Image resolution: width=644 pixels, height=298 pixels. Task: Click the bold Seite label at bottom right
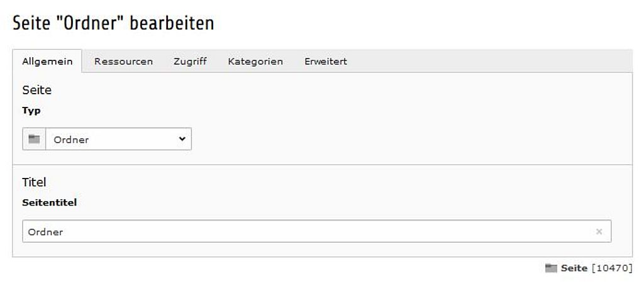(x=574, y=268)
